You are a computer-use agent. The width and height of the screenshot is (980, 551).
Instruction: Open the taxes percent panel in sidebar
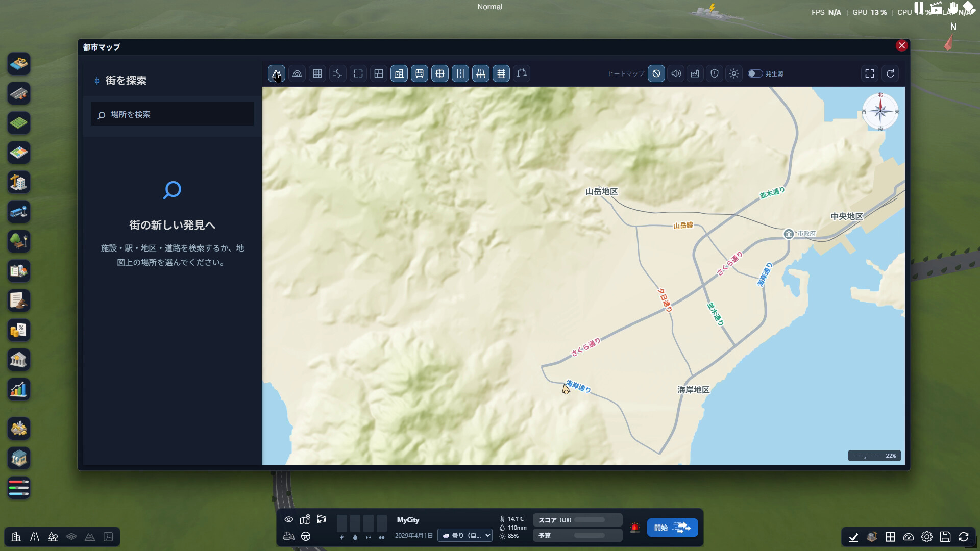(19, 330)
